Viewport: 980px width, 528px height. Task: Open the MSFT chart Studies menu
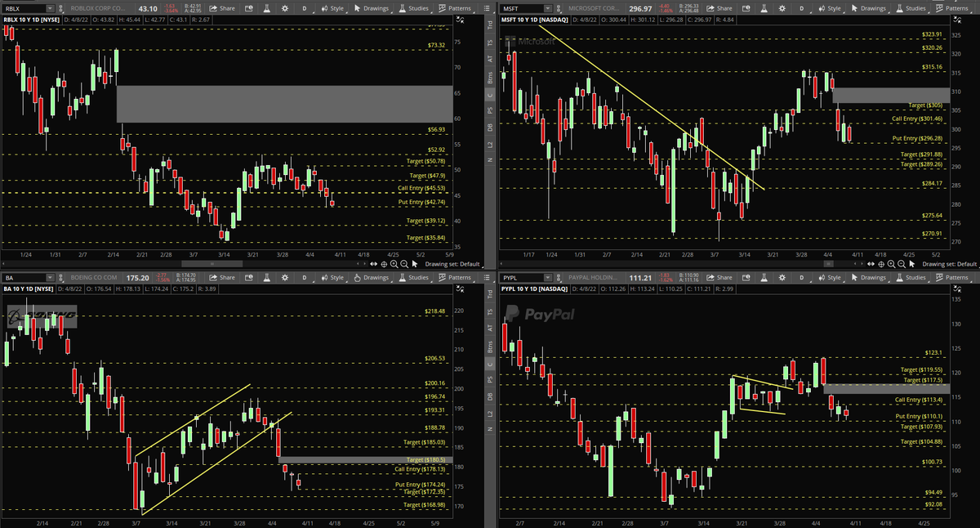click(911, 7)
